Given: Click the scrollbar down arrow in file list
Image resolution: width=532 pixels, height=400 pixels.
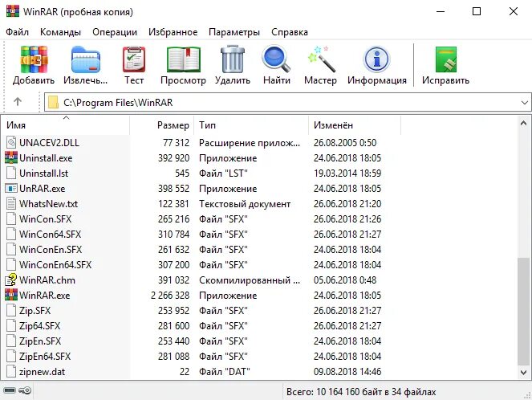Looking at the screenshot, I should click(x=523, y=373).
